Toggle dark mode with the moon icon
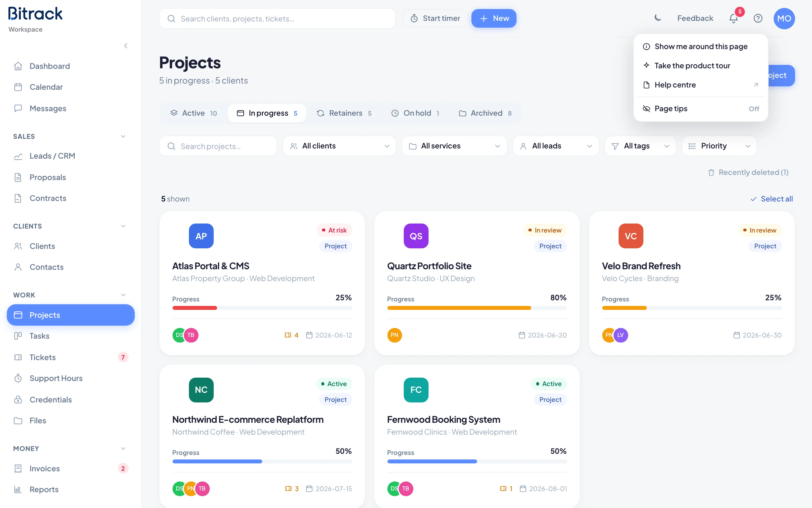 click(x=658, y=18)
